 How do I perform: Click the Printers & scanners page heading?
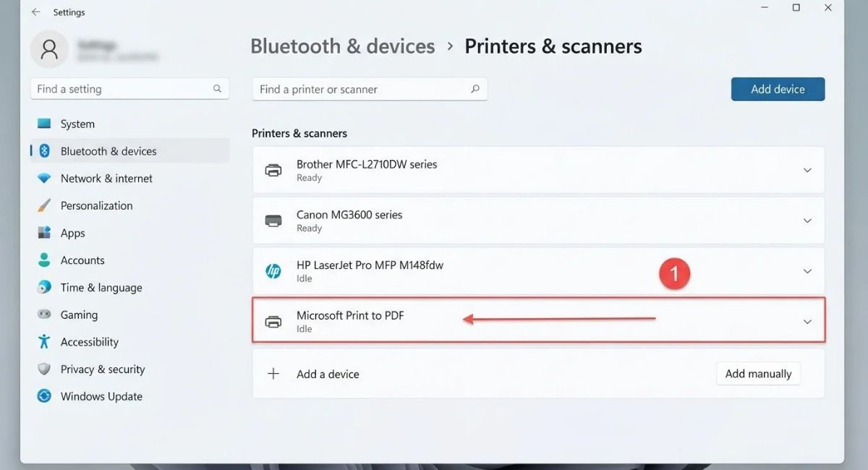click(553, 46)
